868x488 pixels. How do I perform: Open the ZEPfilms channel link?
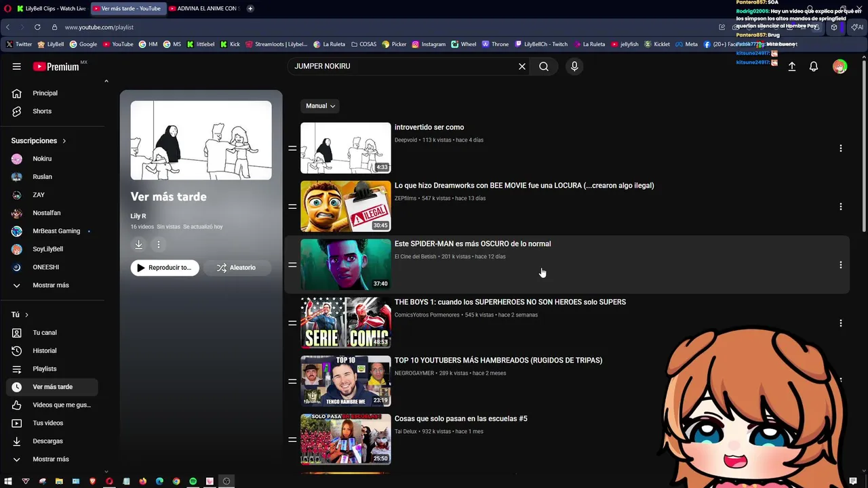tap(406, 199)
